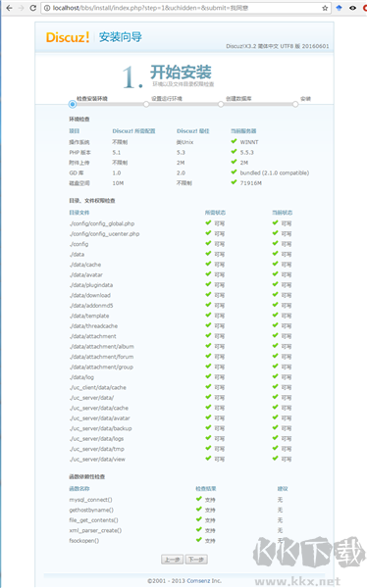Click ./config/config_ucenter.php entry
Image resolution: width=367 pixels, height=588 pixels.
tap(104, 233)
